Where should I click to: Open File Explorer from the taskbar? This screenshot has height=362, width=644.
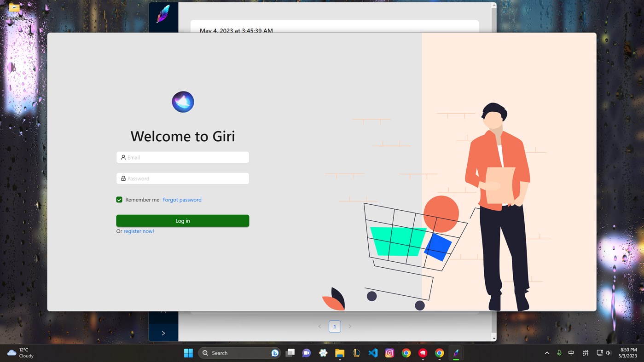pos(340,353)
